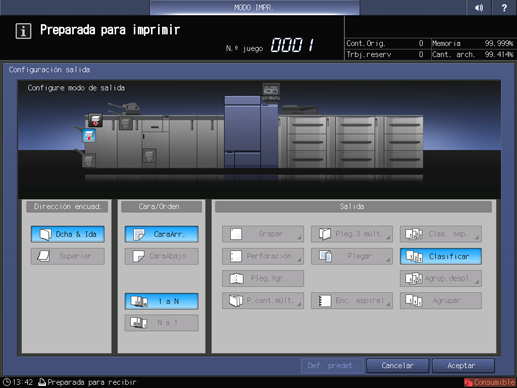Select the gray tray icon next to top tray
Screen dimensions: 517x388
pyautogui.click(x=126, y=123)
